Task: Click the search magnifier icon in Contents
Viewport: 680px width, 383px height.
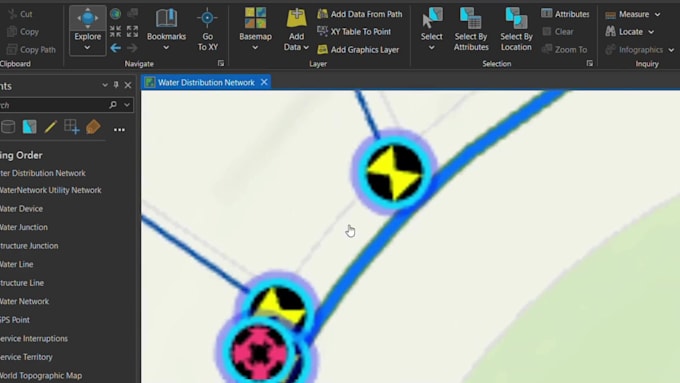Action: click(113, 105)
